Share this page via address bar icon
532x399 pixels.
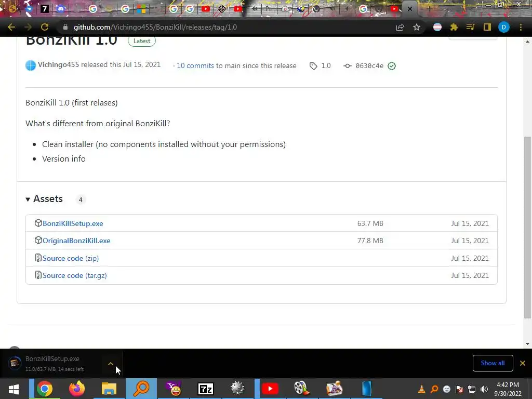pos(400,27)
